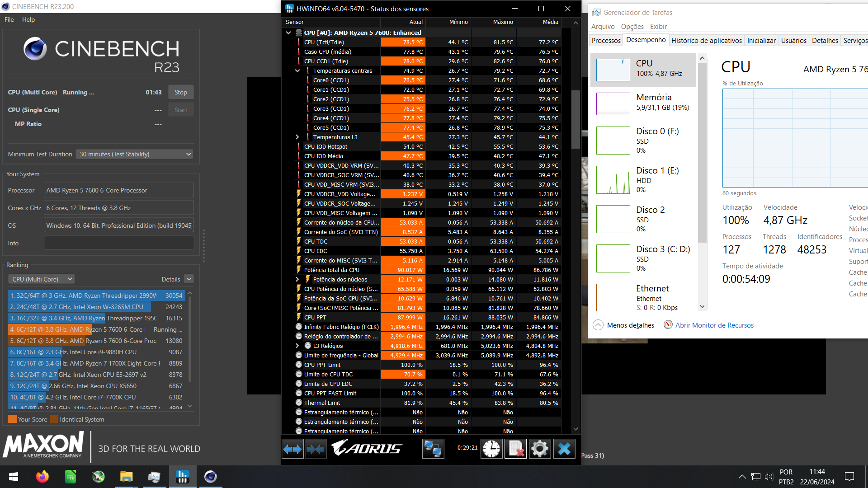868x488 pixels.
Task: Click HWiNFO log file icon
Action: coord(515,449)
